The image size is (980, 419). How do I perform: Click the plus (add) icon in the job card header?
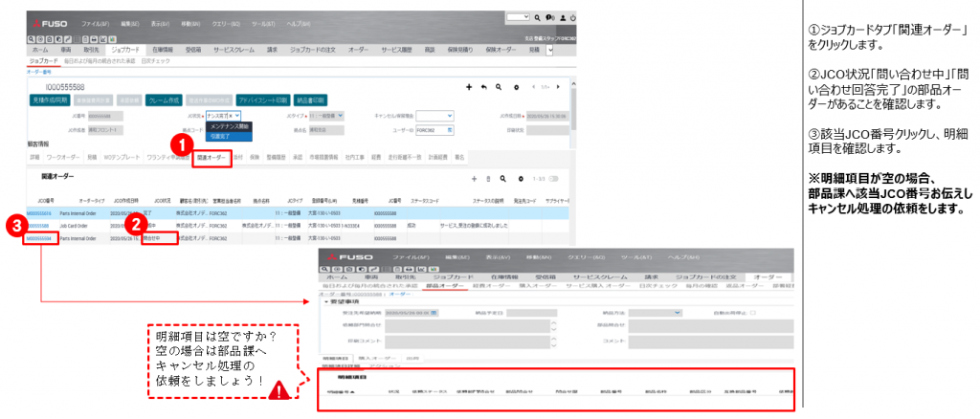click(469, 86)
